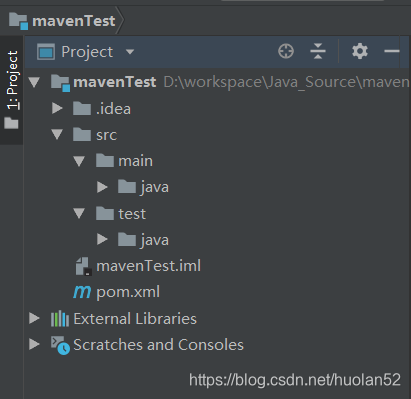Viewport: 411px width, 399px height.
Task: Click the '1: Project' side tool tab
Action: (x=12, y=90)
